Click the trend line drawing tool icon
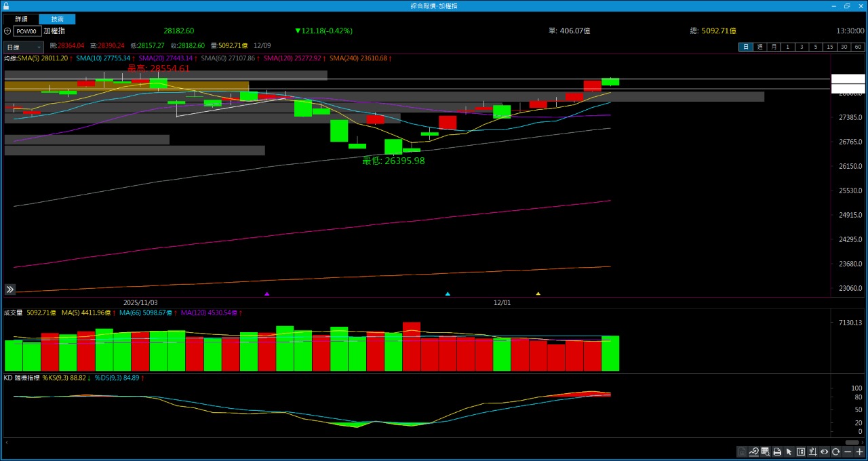 point(753,452)
